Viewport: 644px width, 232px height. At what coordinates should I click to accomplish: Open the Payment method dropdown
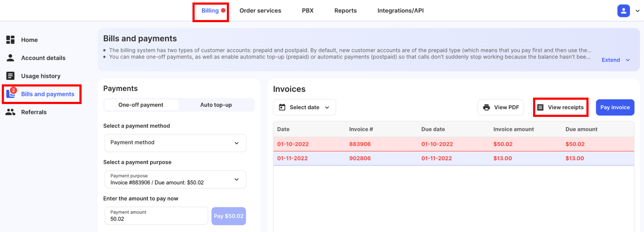click(x=175, y=143)
